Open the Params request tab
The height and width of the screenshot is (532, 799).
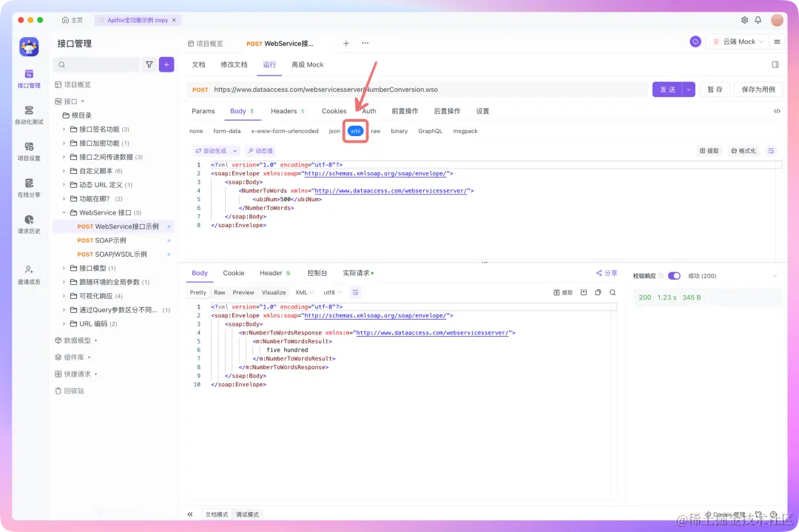point(203,111)
